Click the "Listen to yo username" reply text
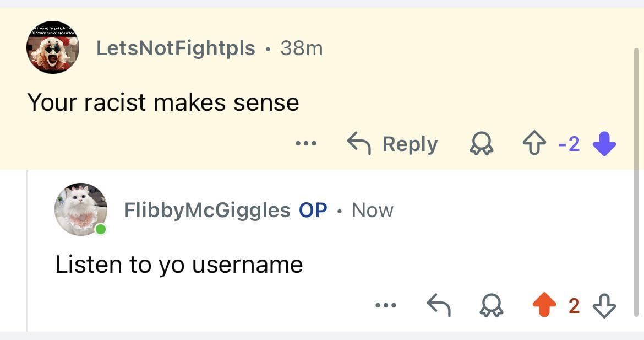Image resolution: width=644 pixels, height=340 pixels. (179, 265)
